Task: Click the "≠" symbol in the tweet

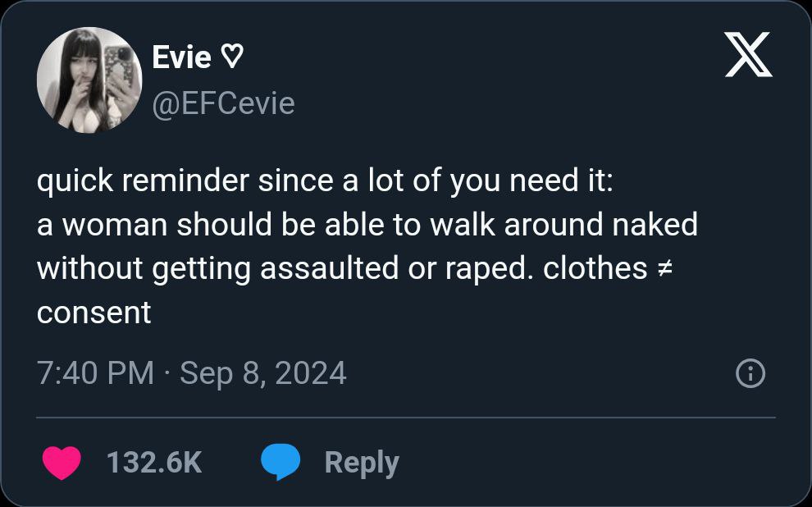Action: pyautogui.click(x=666, y=269)
